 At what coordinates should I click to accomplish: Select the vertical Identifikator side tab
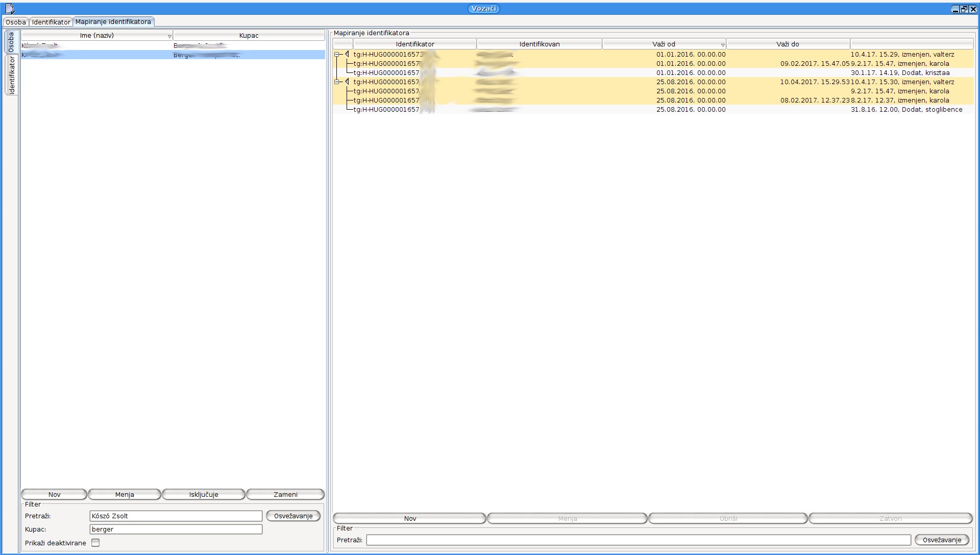11,75
